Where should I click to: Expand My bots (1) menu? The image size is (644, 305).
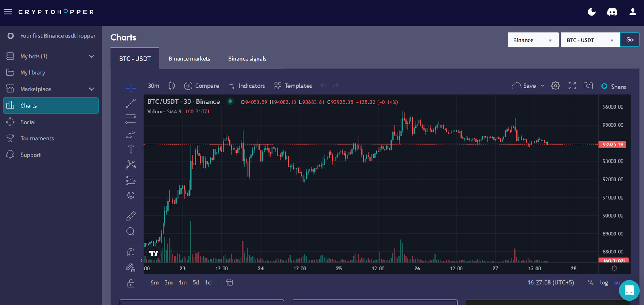[x=51, y=56]
